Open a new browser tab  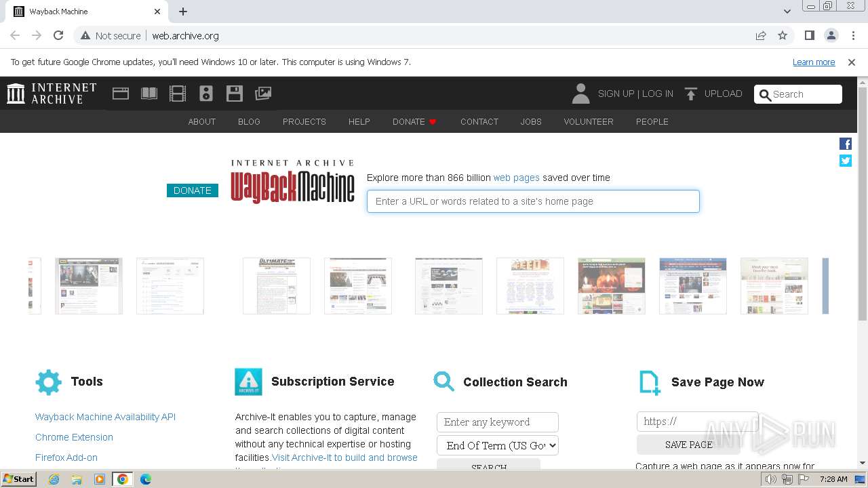click(183, 12)
